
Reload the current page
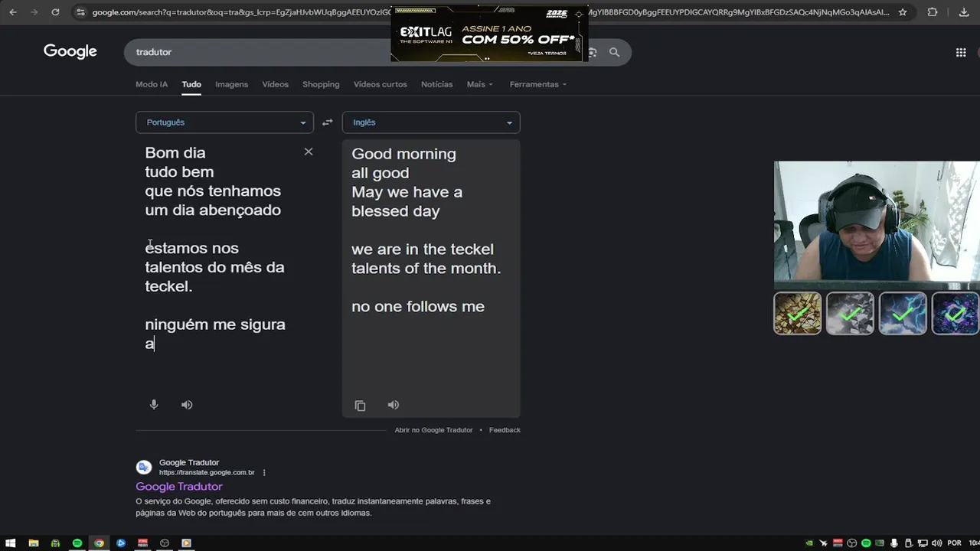coord(55,12)
